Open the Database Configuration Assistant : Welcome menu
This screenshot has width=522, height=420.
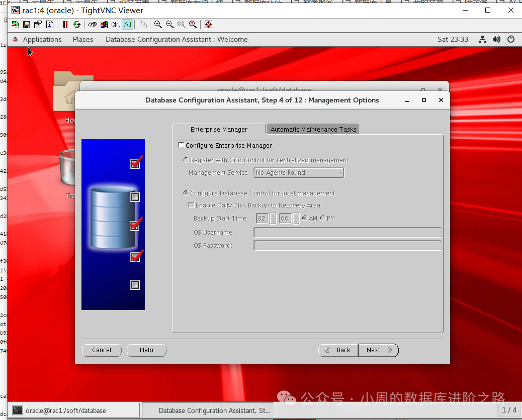(x=177, y=39)
